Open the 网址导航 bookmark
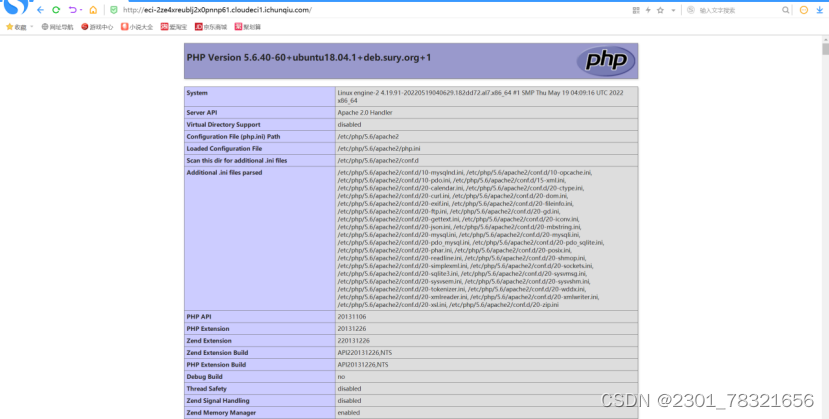Viewport: 829px width, 419px height. click(x=57, y=26)
